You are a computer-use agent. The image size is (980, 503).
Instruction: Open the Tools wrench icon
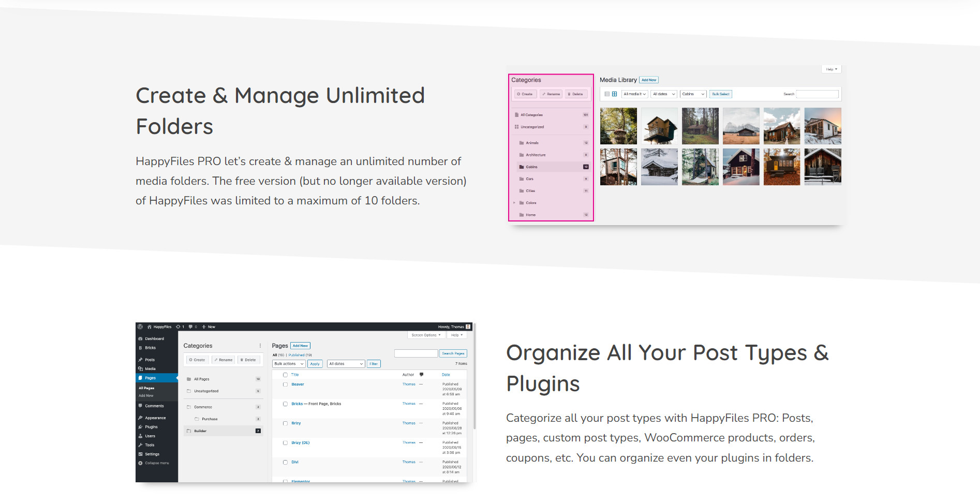(140, 445)
